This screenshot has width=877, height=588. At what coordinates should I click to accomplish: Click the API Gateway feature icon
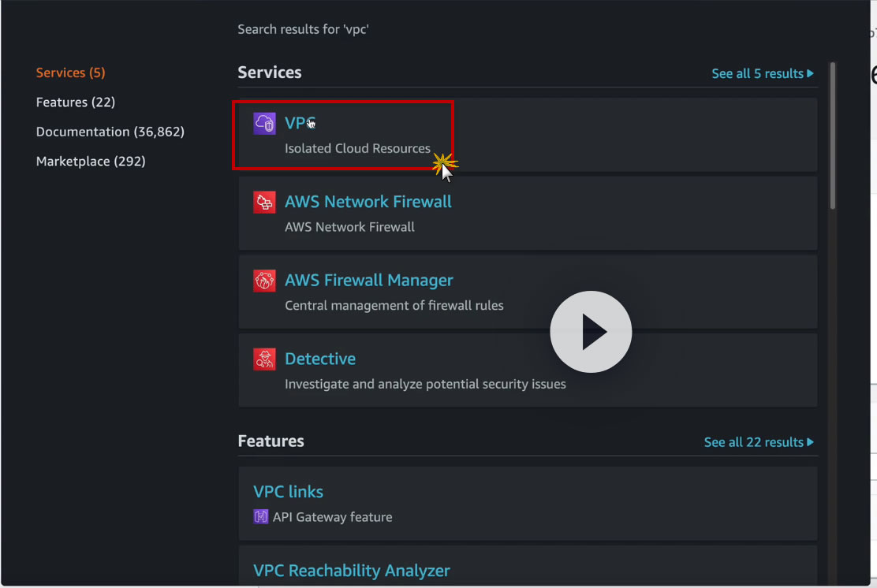261,517
